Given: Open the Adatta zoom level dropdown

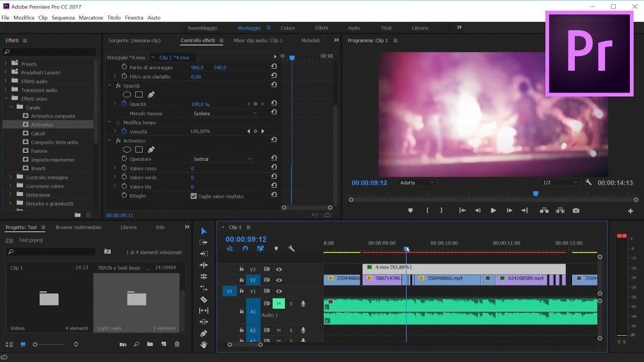Looking at the screenshot, I should point(417,183).
